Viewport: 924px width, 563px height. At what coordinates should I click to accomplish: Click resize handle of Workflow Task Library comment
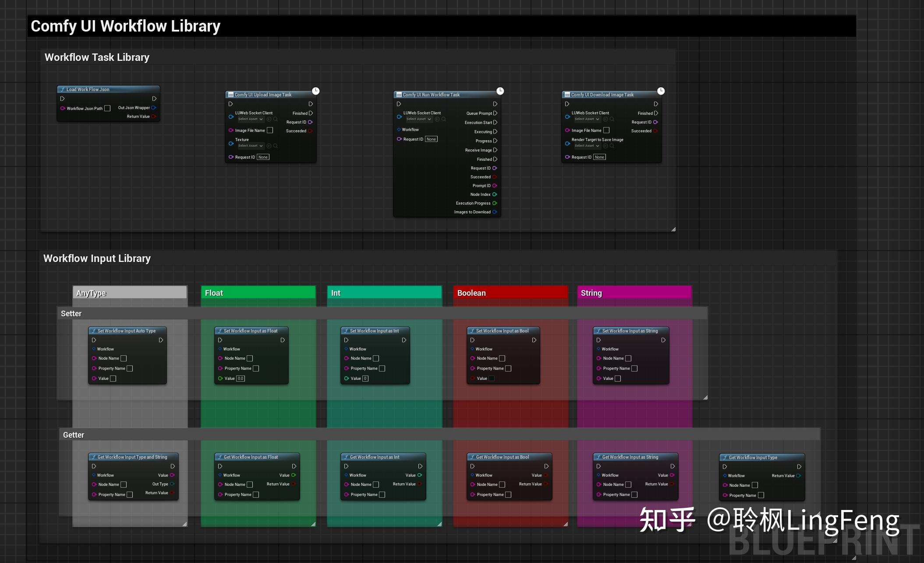(x=673, y=229)
